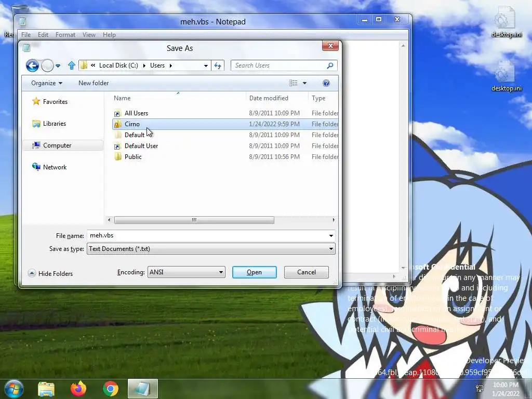The height and width of the screenshot is (399, 532).
Task: Click the file list scroll left arrow
Action: [x=109, y=220]
